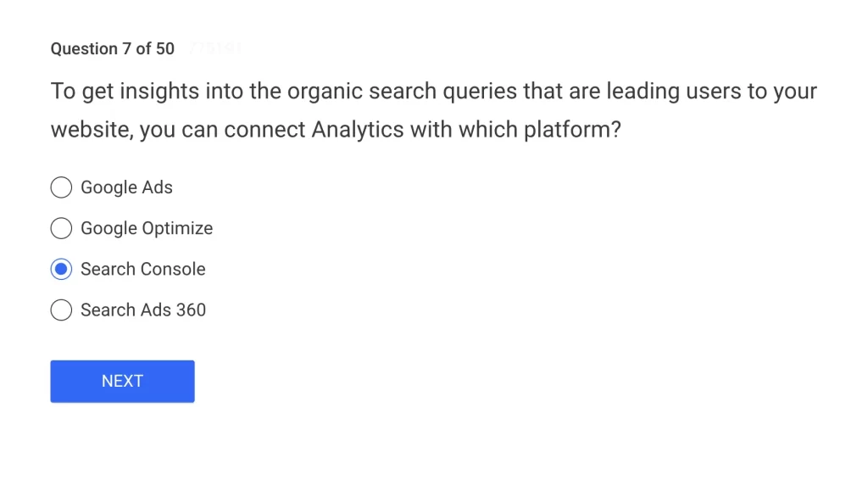Click the faint ID number beside question counter
This screenshot has height=480, width=868.
click(x=216, y=48)
